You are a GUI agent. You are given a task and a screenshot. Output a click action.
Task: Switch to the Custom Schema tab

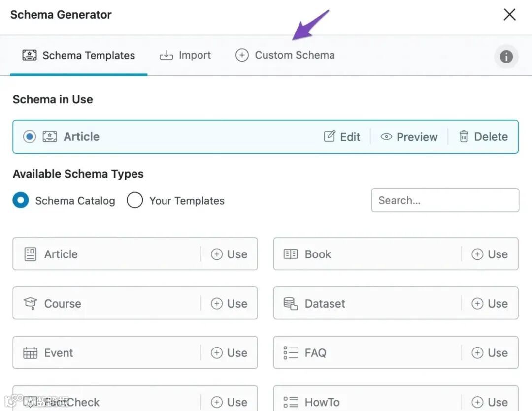point(285,55)
